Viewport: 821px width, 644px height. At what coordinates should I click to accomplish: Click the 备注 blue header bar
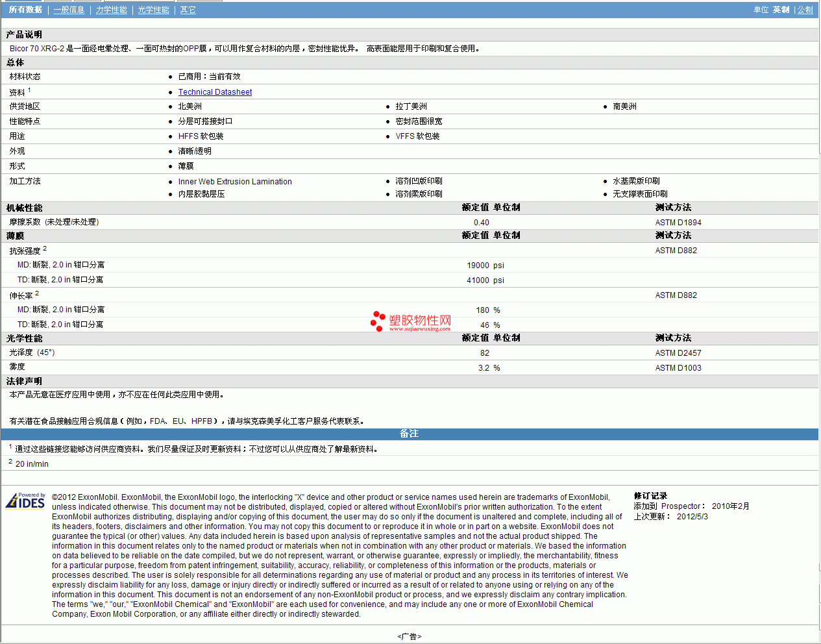(x=410, y=434)
